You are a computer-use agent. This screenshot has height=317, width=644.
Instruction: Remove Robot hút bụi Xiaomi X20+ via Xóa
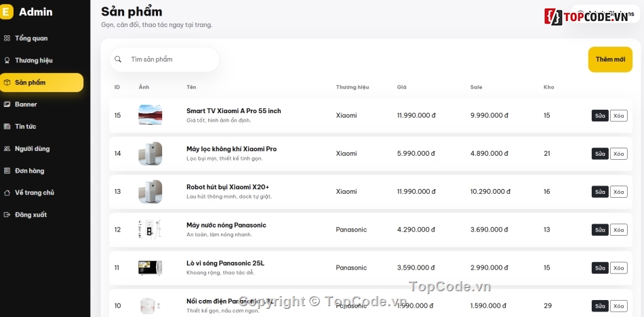[618, 192]
